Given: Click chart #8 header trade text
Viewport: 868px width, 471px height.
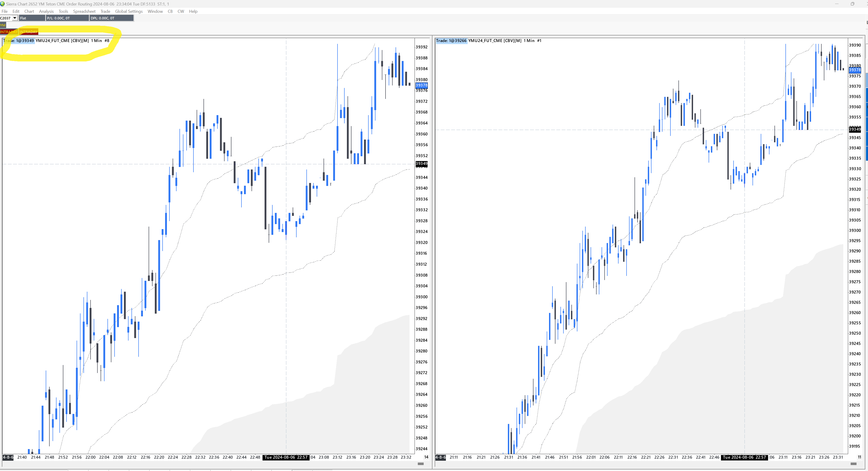Looking at the screenshot, I should tap(56, 41).
